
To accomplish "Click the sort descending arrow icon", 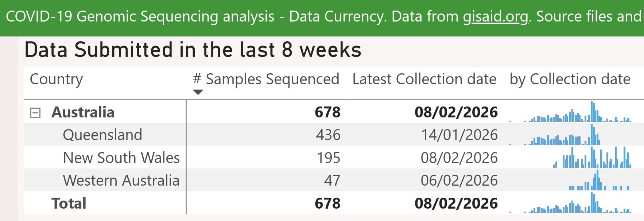I will (x=198, y=92).
